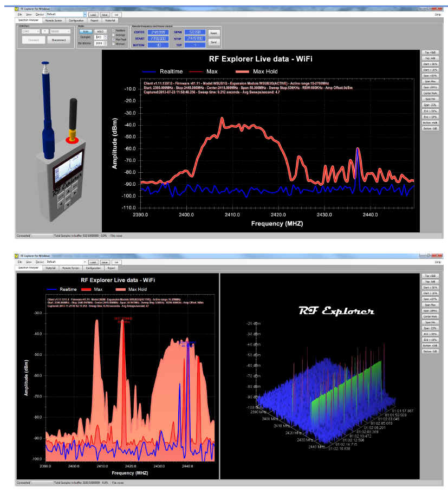The width and height of the screenshot is (448, 494).
Task: Open the Device menu in the upper window
Action: click(40, 15)
